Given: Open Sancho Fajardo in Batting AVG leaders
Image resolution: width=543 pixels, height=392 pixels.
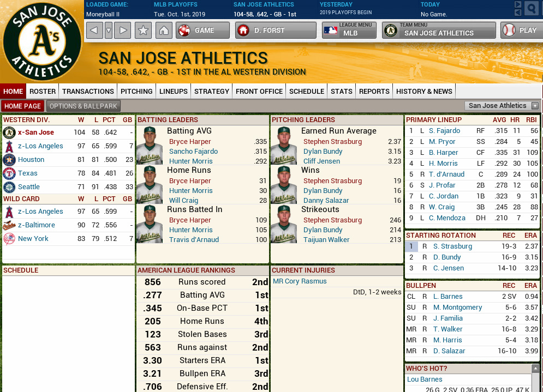Looking at the screenshot, I should [193, 151].
